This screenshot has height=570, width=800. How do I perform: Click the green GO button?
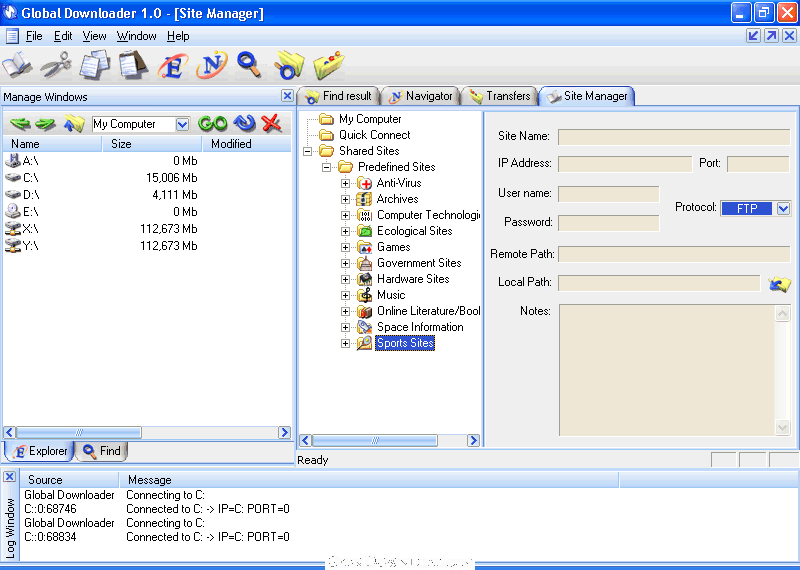pyautogui.click(x=212, y=123)
